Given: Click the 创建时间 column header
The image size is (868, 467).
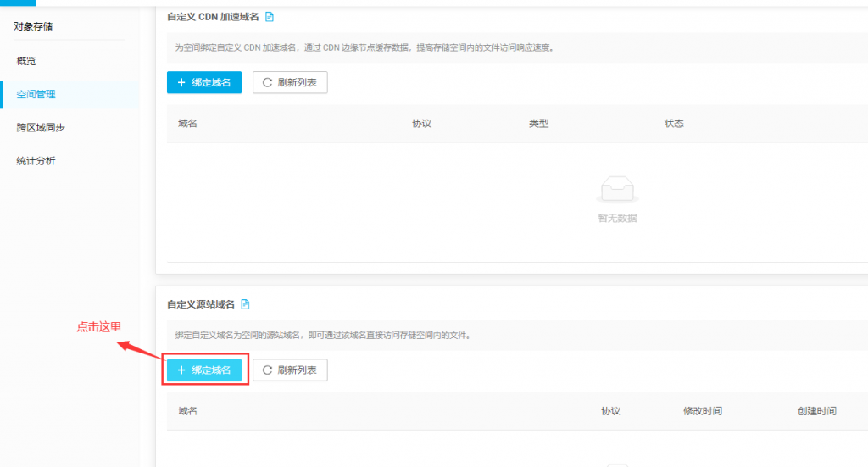Looking at the screenshot, I should [816, 411].
